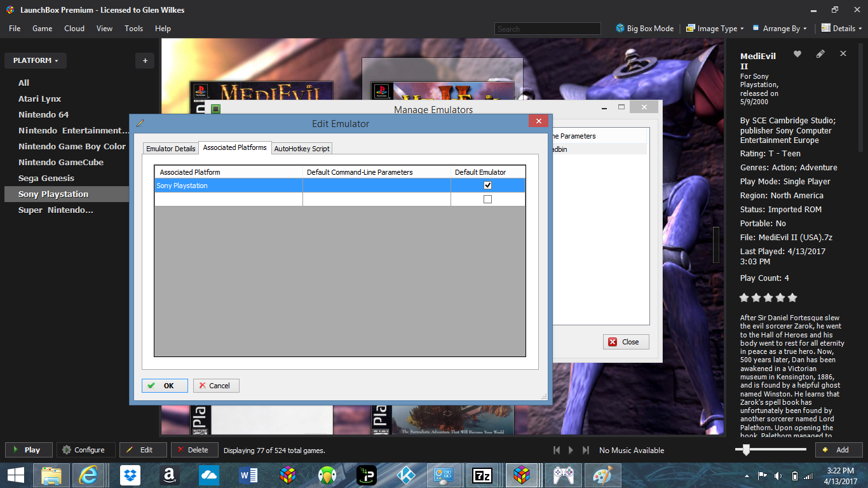The height and width of the screenshot is (488, 868).
Task: Click the Add button
Action: pos(839,450)
